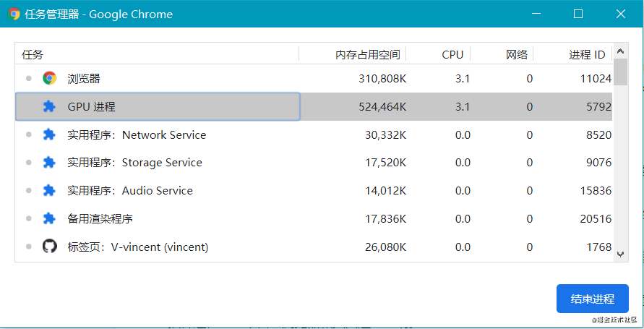Select the GPU 进程 row
The height and width of the screenshot is (329, 644).
(314, 107)
